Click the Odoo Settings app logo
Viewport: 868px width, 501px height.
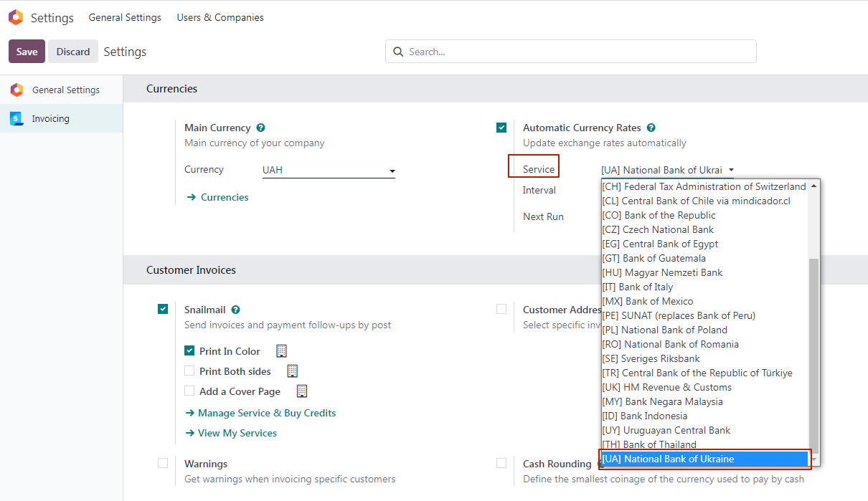[16, 18]
